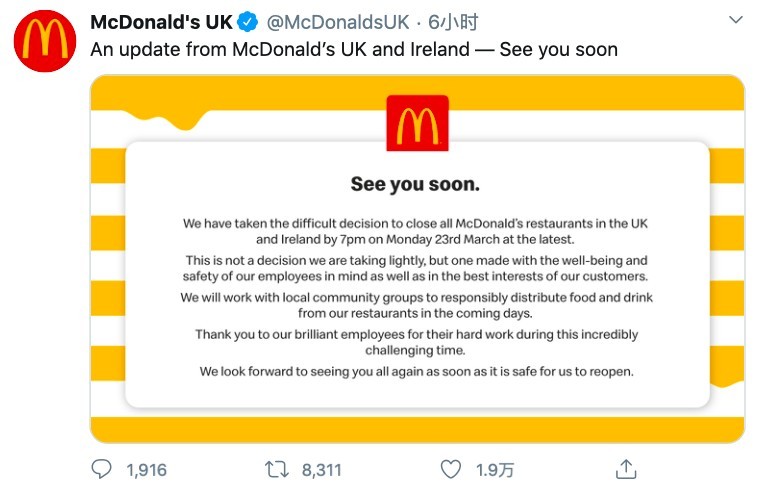
Task: Click the red McDonald's logo in the image
Action: coord(417,123)
